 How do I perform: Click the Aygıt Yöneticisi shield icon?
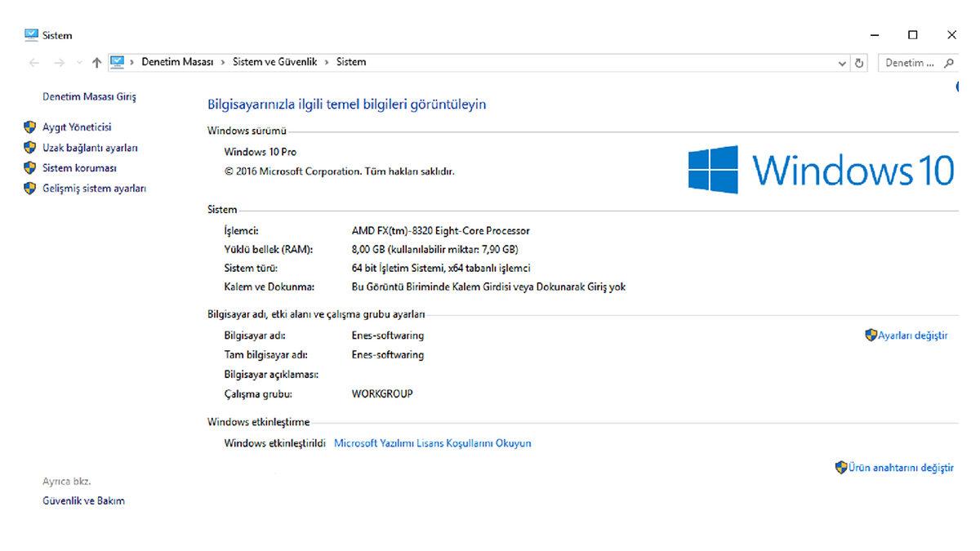point(29,127)
